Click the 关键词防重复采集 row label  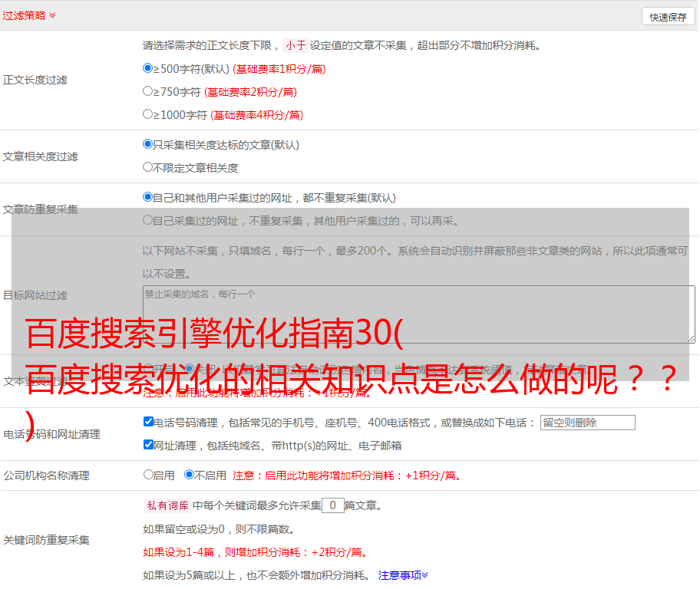coord(46,540)
